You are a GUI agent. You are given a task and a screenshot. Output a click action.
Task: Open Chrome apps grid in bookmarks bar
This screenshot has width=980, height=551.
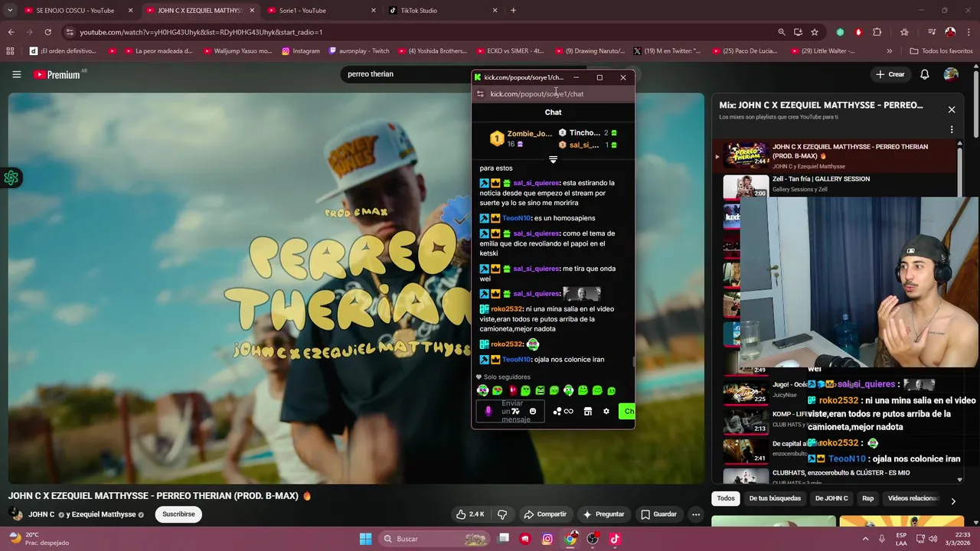coord(10,51)
